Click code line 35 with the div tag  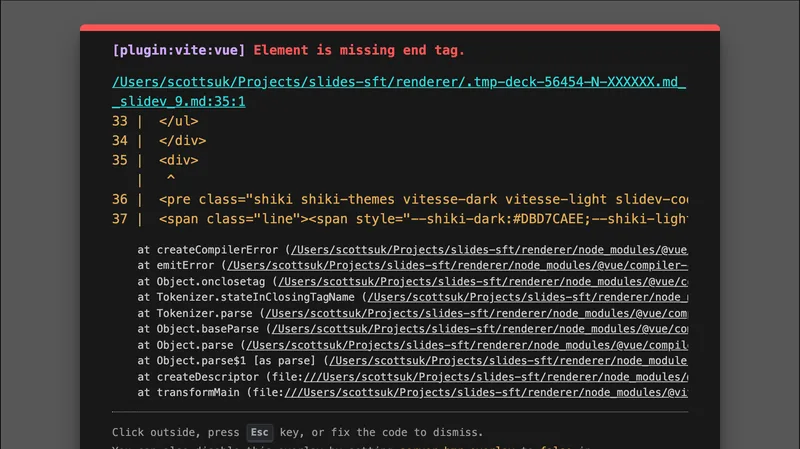[x=178, y=160]
